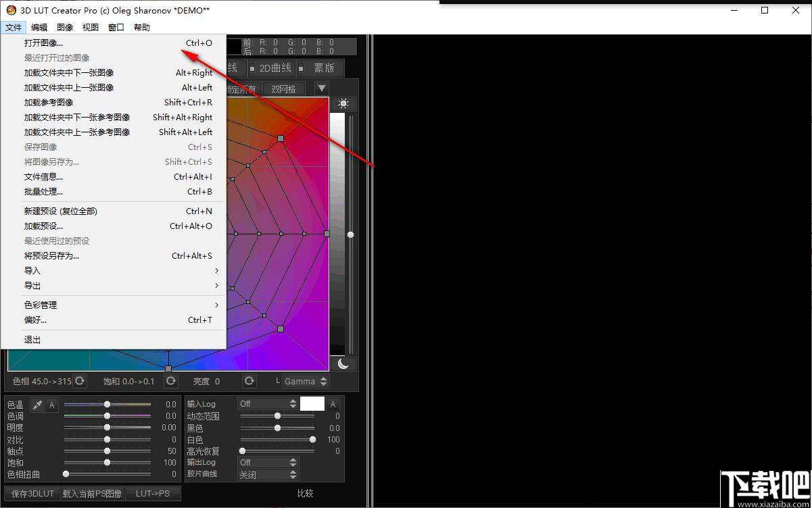Click the black color sample swatch beside RGB readout
Viewport: 812px width, 508px height.
(x=234, y=46)
